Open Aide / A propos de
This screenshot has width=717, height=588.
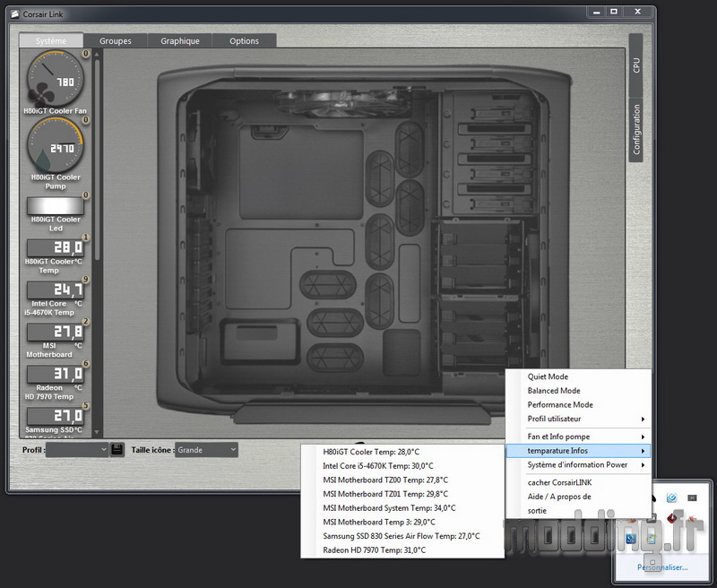(x=578, y=497)
